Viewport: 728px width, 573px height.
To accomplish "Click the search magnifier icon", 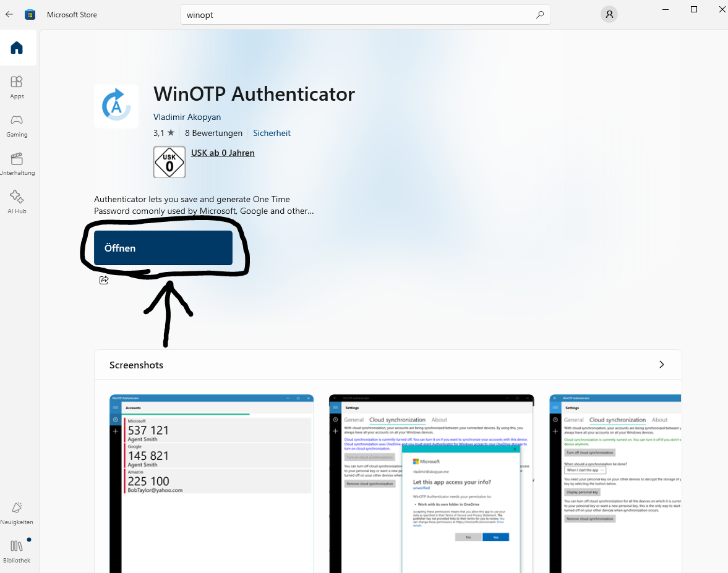I will point(539,15).
